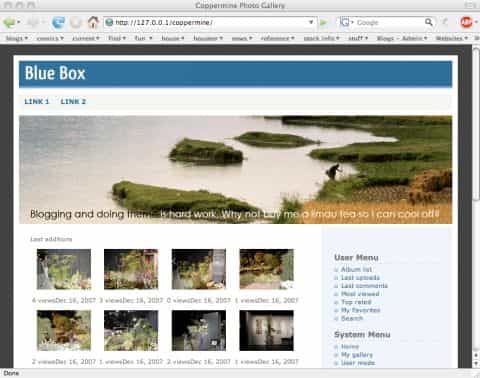480x378 pixels.
Task: Open Last comments in the User Menu
Action: [x=364, y=286]
